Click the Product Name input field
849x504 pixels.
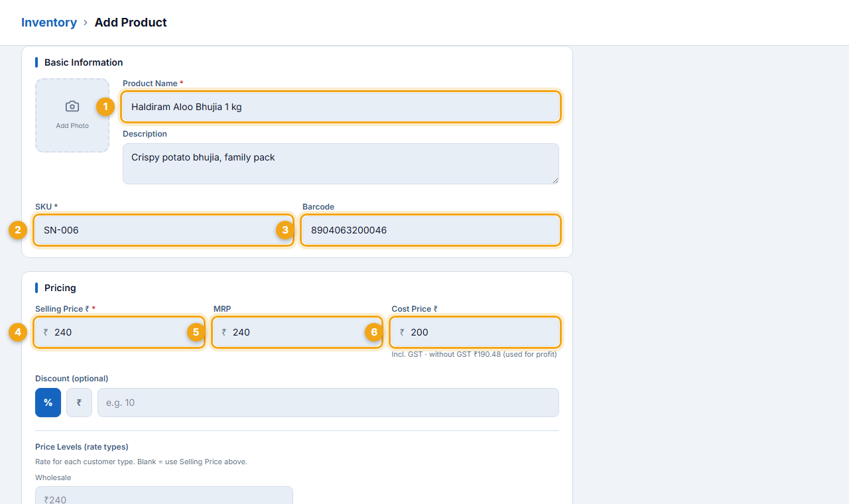coord(341,107)
